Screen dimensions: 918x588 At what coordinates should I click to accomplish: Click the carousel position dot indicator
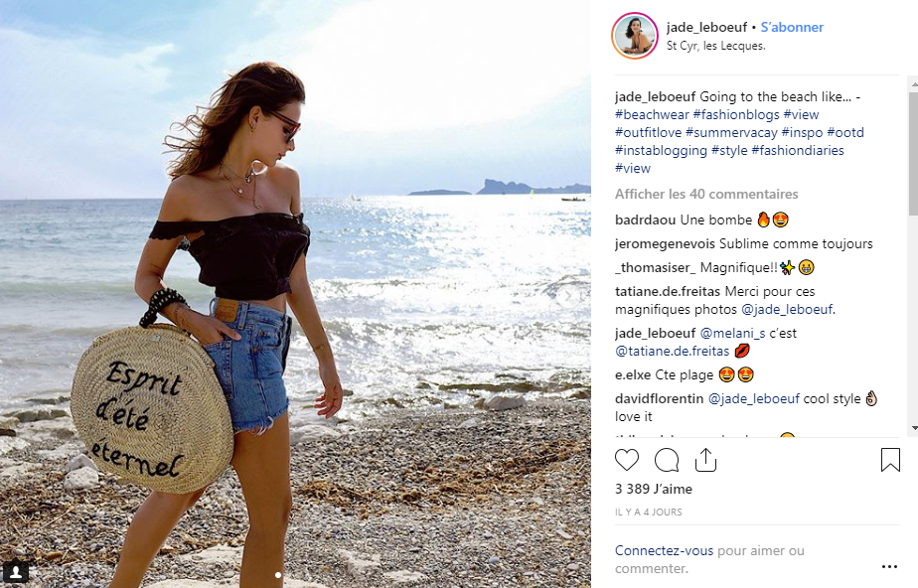click(278, 575)
